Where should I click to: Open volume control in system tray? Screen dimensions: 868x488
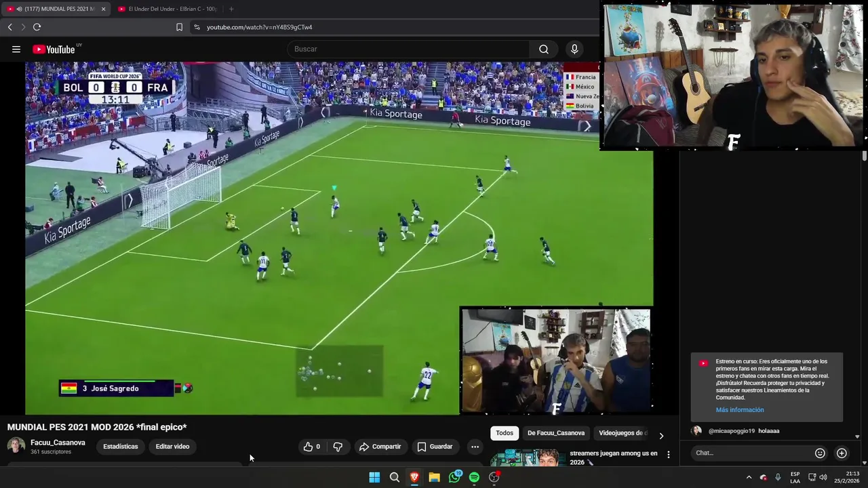(824, 477)
